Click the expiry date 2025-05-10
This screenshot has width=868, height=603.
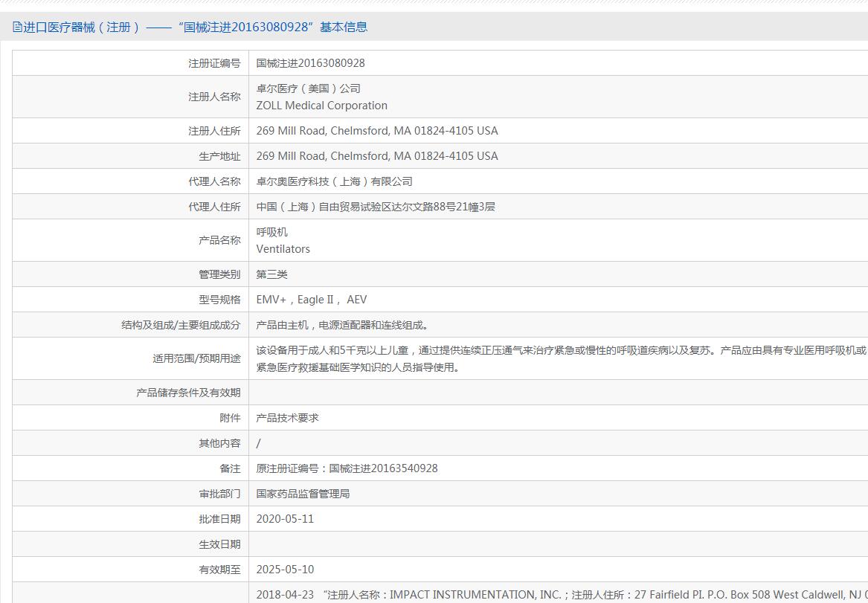point(285,570)
